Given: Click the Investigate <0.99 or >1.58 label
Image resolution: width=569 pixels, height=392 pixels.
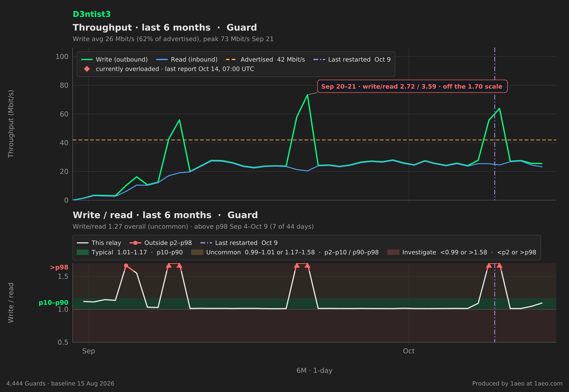Looking at the screenshot, I should pos(469,252).
